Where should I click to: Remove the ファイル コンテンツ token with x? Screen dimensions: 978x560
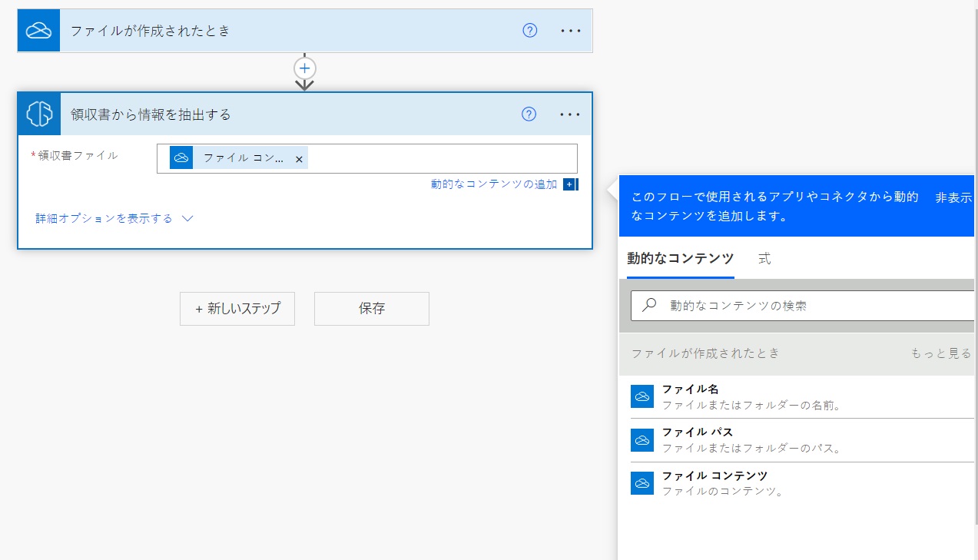(299, 159)
